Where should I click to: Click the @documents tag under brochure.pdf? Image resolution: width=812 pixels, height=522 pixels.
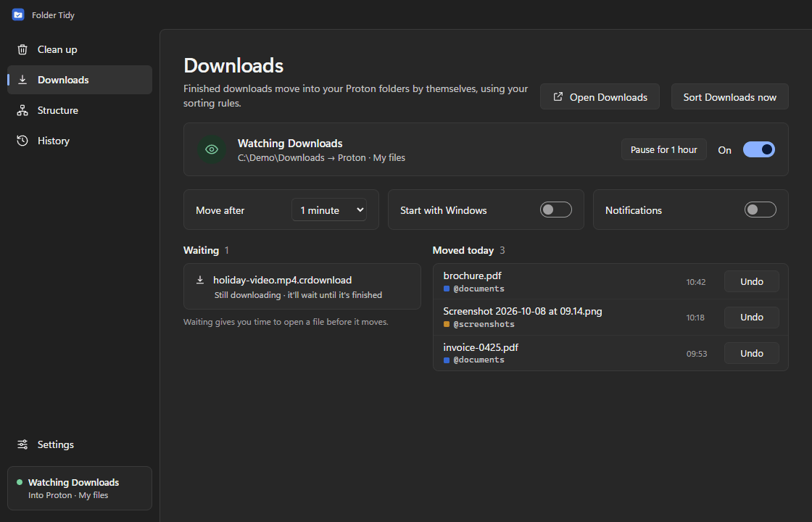click(x=478, y=289)
